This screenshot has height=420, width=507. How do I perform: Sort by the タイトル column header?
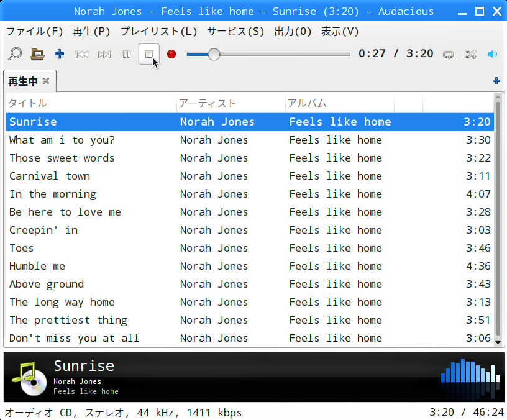[x=91, y=104]
